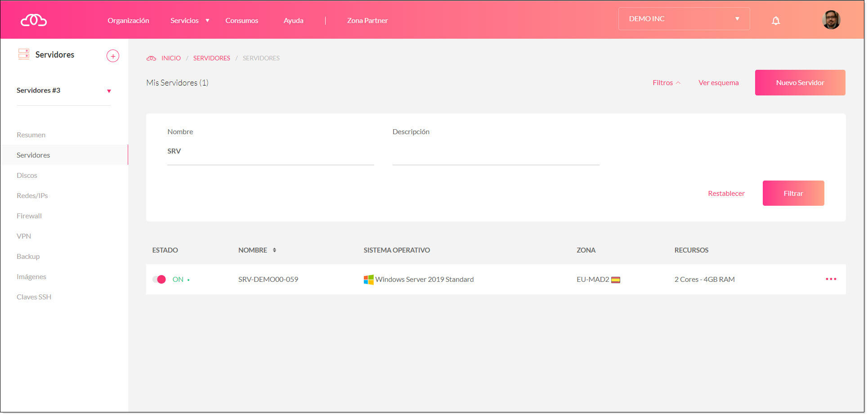Open the user profile avatar
Screen dimensions: 868x416
tap(831, 20)
